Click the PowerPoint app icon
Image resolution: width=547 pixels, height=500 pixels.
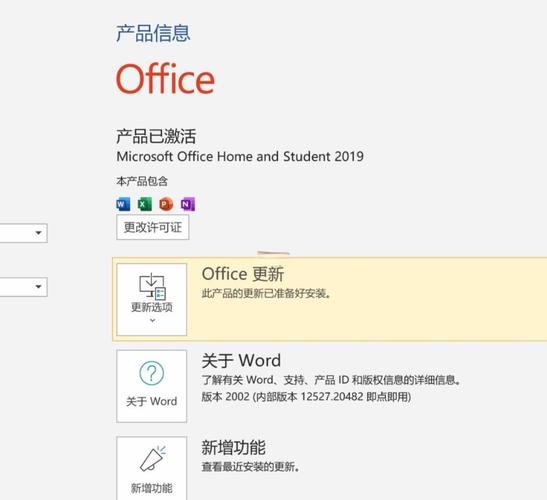pyautogui.click(x=166, y=204)
